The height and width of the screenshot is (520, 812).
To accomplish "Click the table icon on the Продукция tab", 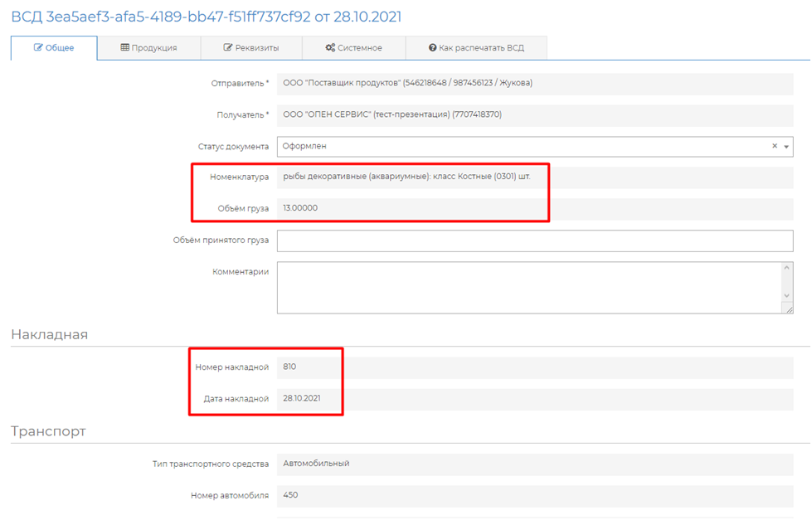I will tap(124, 48).
